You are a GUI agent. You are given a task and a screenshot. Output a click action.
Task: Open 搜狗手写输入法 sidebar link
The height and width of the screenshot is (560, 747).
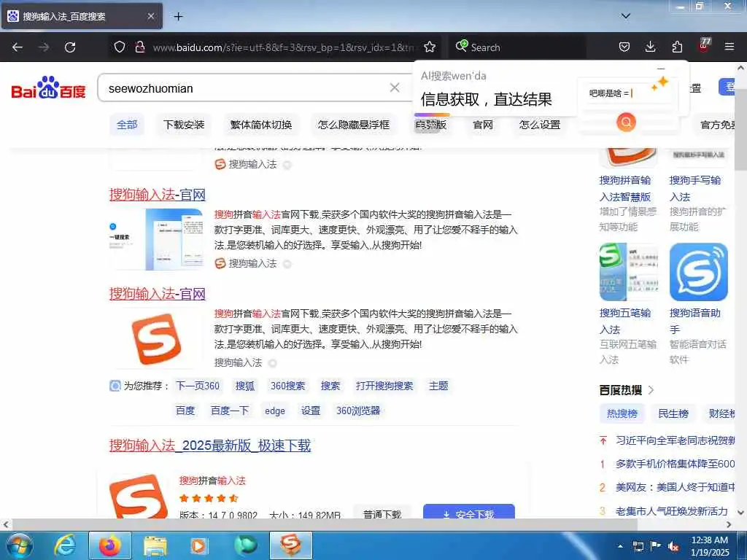pyautogui.click(x=695, y=189)
